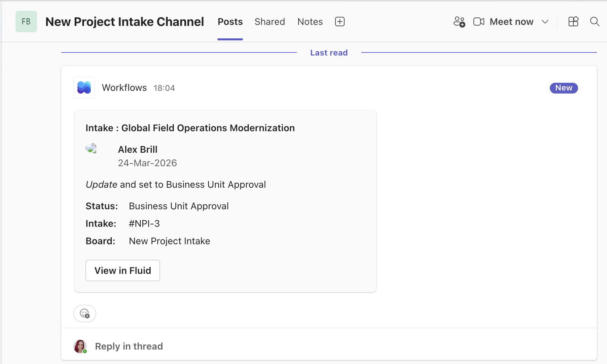Search the channel with the magnifier icon
Viewport: 607px width, 364px height.
[595, 22]
